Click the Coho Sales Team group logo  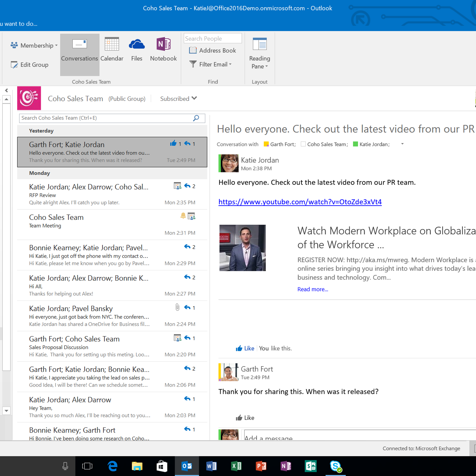coord(29,98)
